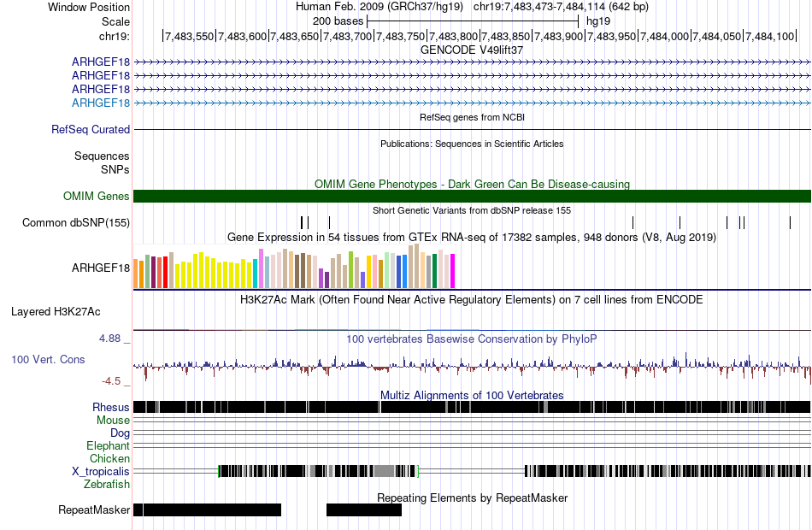This screenshot has width=812, height=530.
Task: Open Repeating Elements by RepeatMasker title
Action: point(472,498)
